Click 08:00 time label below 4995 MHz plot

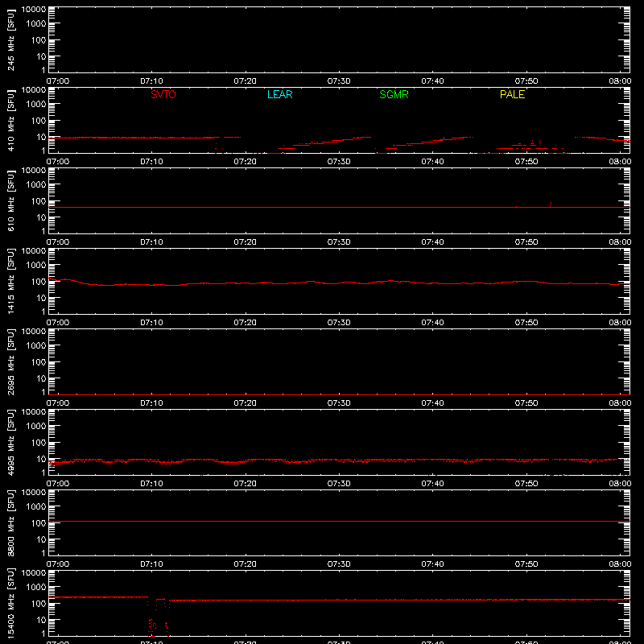620,484
